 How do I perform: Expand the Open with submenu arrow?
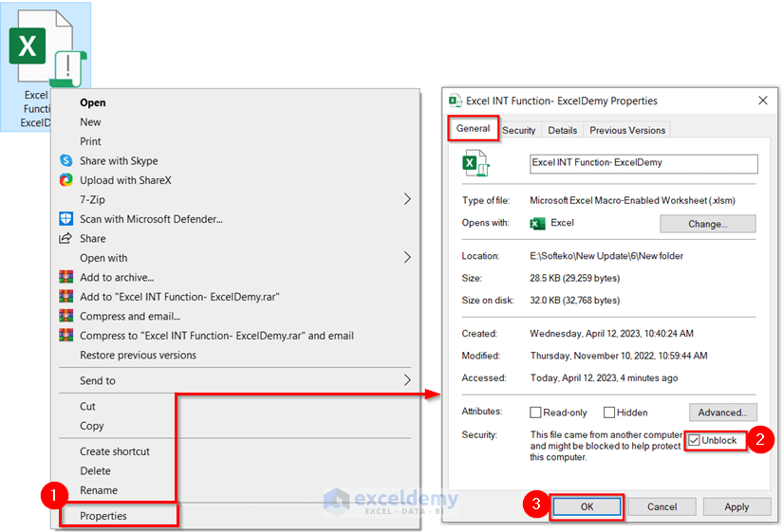407,258
